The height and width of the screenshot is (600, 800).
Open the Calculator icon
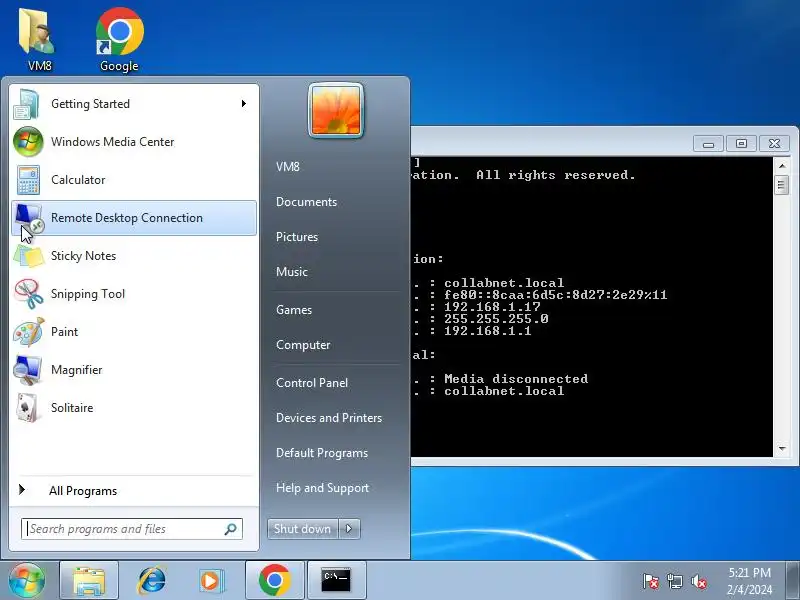tap(28, 180)
